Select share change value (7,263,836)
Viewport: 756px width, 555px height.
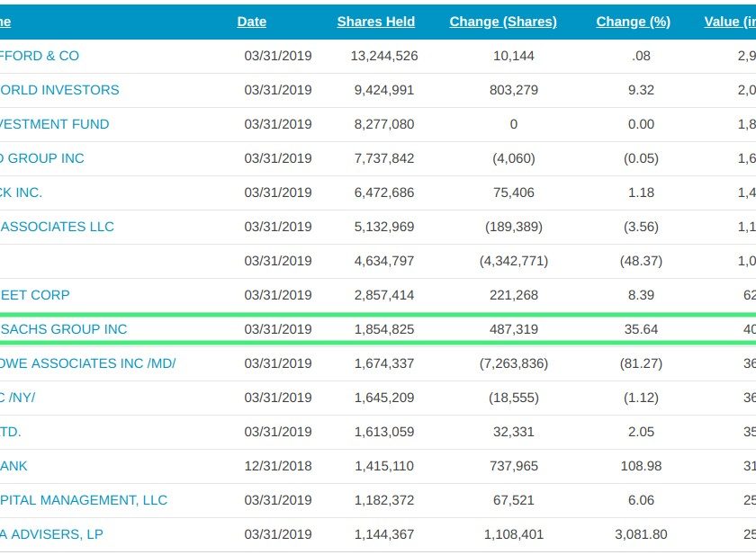click(x=514, y=363)
